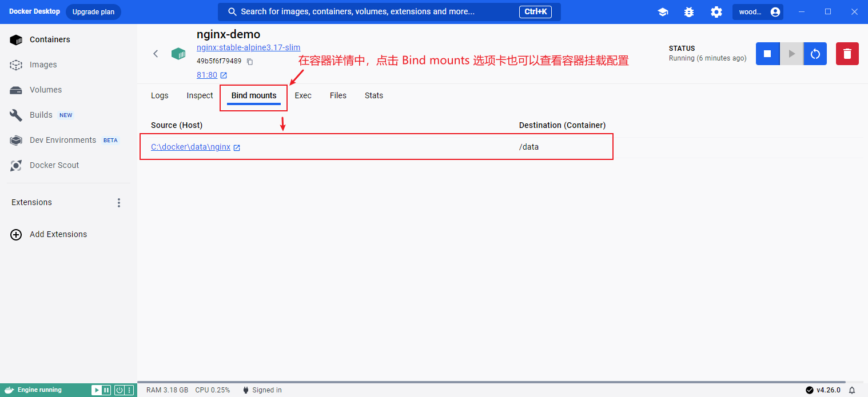The height and width of the screenshot is (397, 868).
Task: Open Settings gear icon
Action: [716, 12]
